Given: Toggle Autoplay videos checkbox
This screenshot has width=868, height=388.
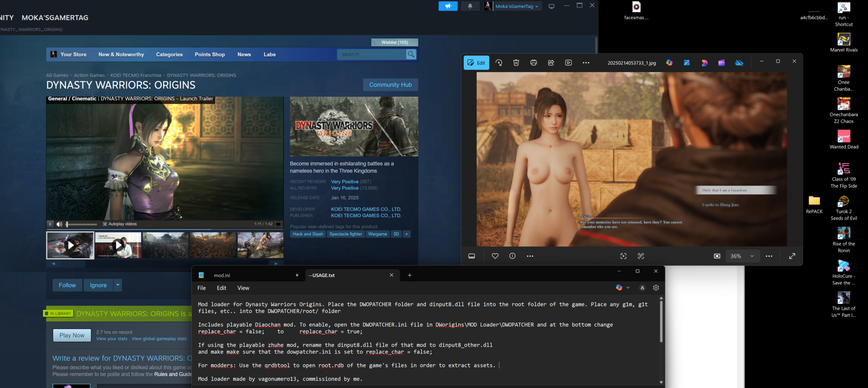Looking at the screenshot, I should [105, 224].
